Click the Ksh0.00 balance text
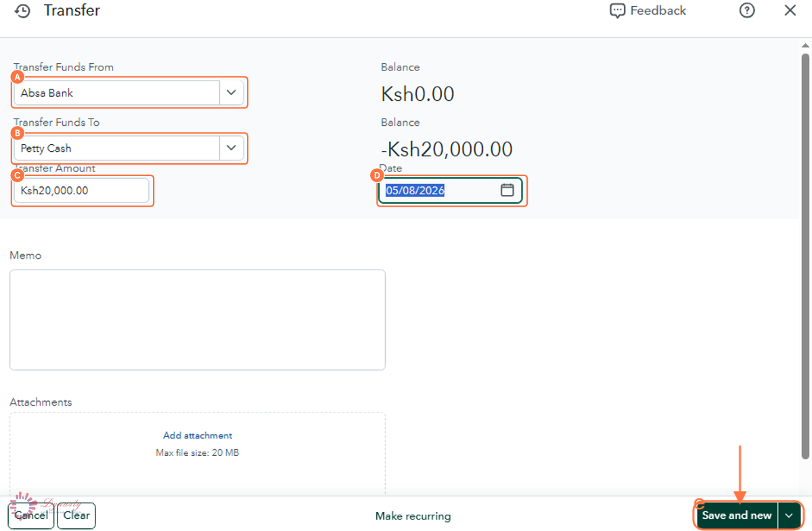812x531 pixels. click(x=418, y=94)
